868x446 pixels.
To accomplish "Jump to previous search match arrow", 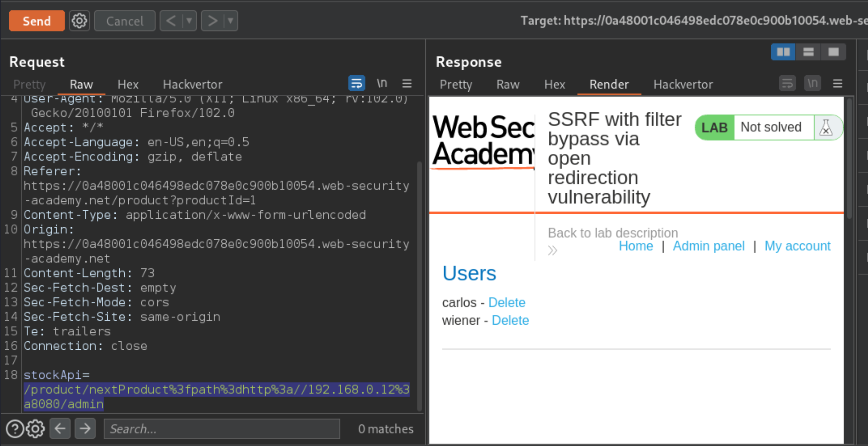I will [x=60, y=428].
